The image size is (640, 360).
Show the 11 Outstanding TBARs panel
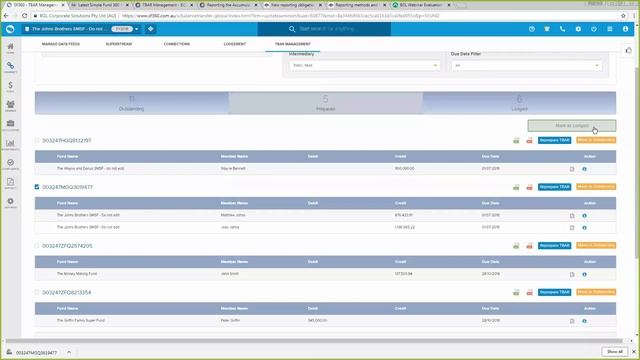(131, 103)
